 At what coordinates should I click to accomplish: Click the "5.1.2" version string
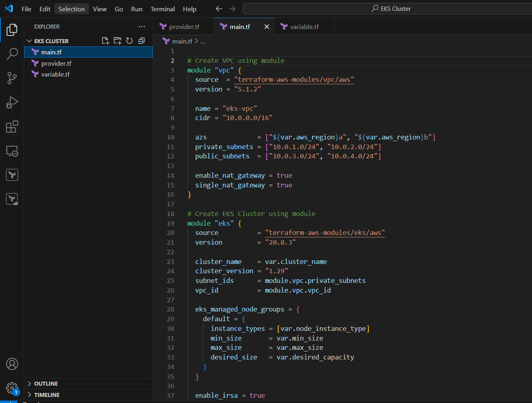247,89
